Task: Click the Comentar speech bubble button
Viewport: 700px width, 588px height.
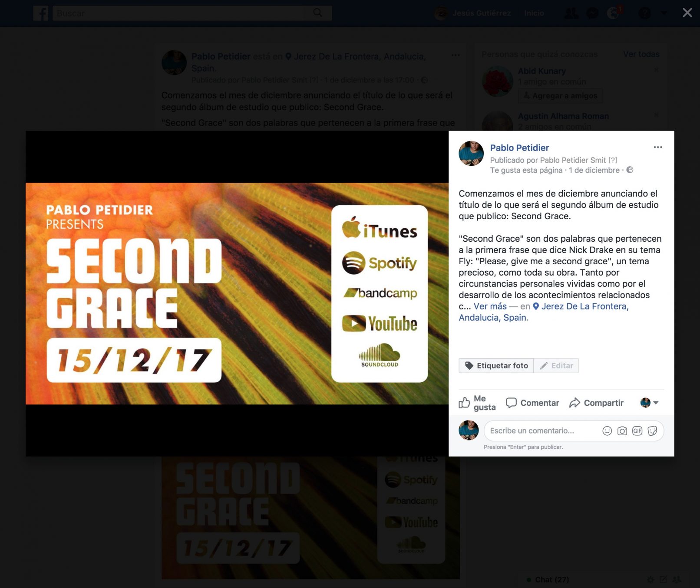Action: click(533, 403)
